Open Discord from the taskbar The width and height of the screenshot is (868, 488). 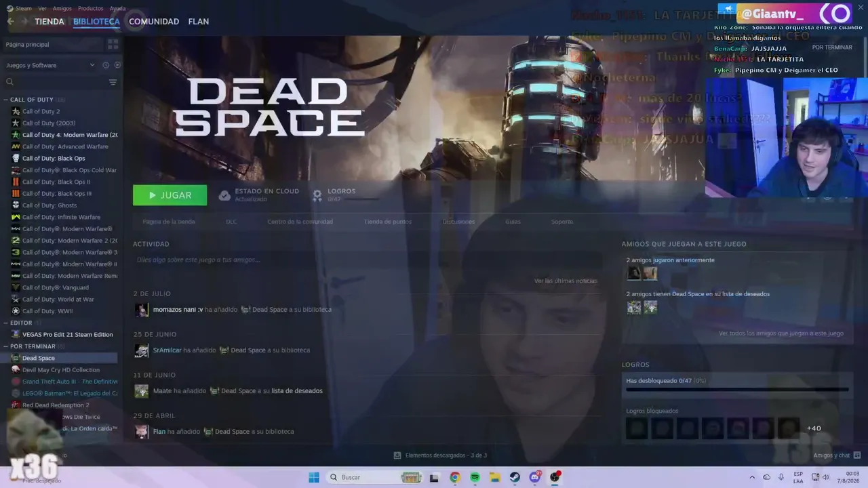pyautogui.click(x=535, y=477)
